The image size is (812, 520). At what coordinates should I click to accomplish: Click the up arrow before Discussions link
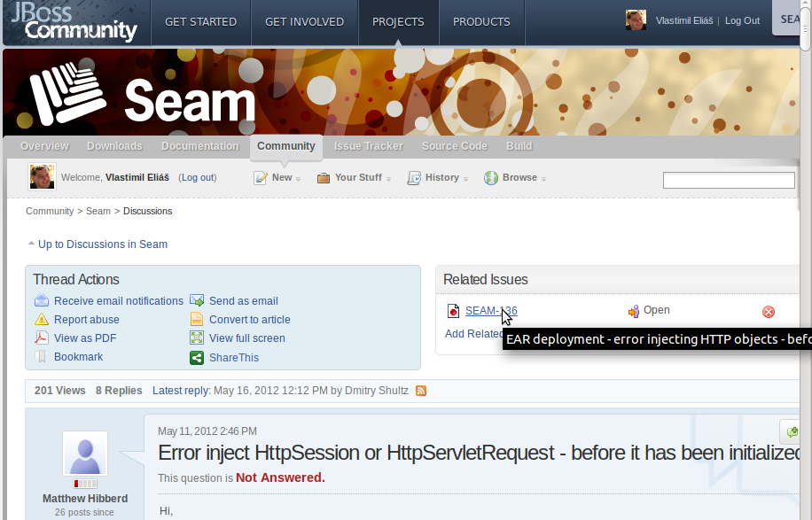click(x=31, y=243)
